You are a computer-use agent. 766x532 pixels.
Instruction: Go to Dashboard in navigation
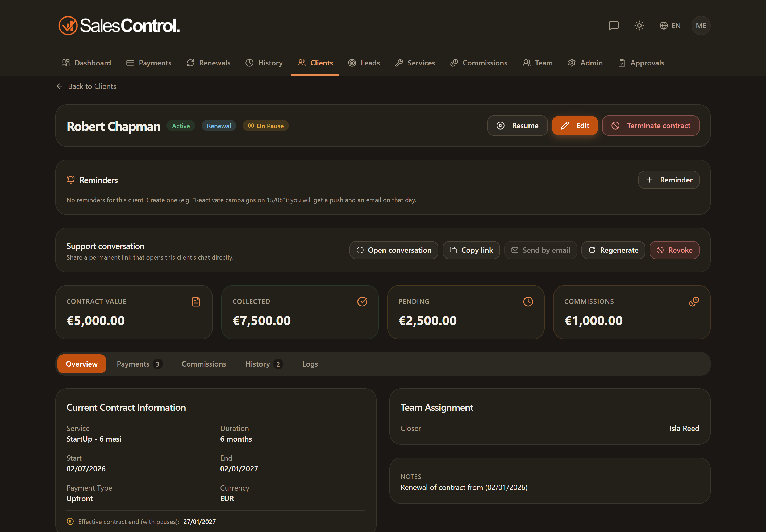86,63
